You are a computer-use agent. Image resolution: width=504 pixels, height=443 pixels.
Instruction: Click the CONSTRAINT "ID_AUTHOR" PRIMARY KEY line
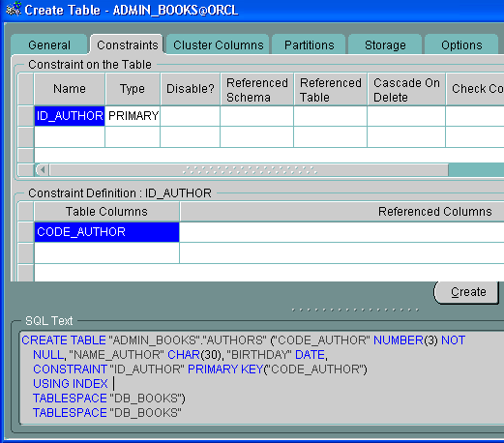[x=200, y=369]
